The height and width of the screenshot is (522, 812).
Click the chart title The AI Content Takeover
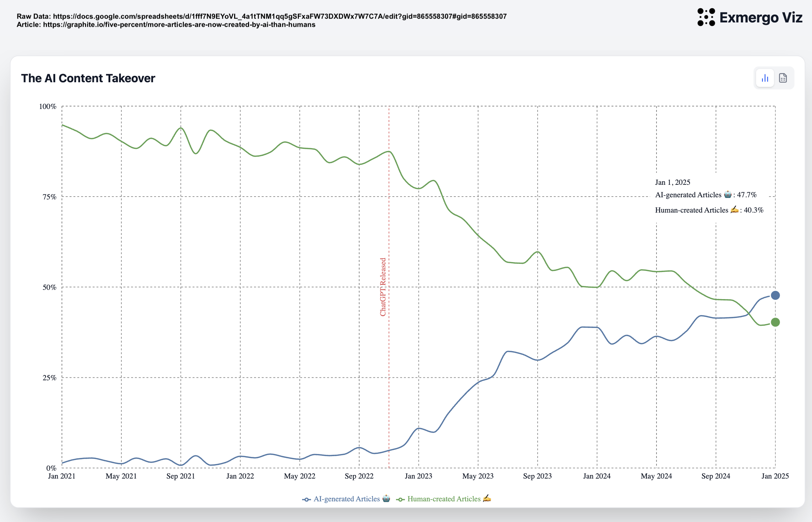pyautogui.click(x=88, y=78)
